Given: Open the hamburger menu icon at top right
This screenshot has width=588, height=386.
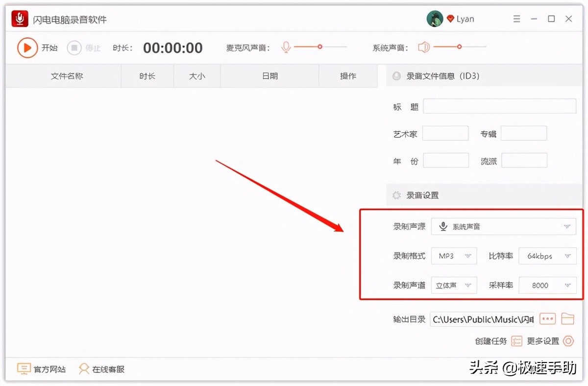Looking at the screenshot, I should (516, 18).
